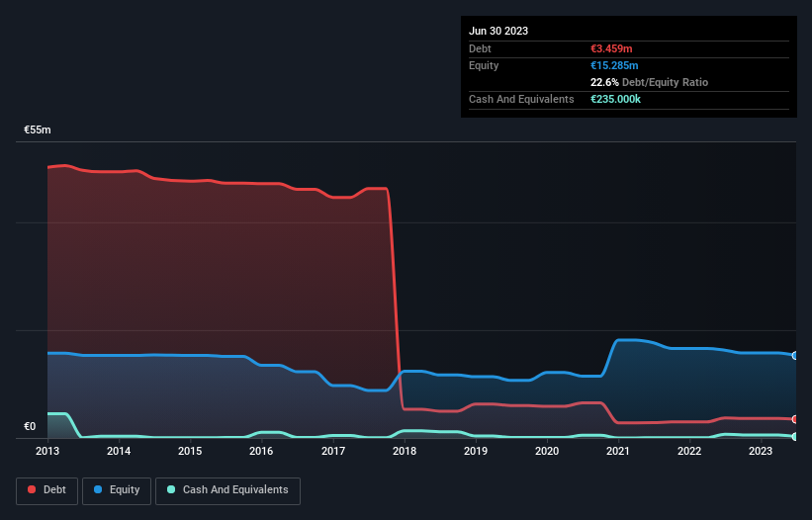Viewport: 812px width, 520px height.
Task: Click the 2018 x-axis label
Action: click(x=405, y=451)
